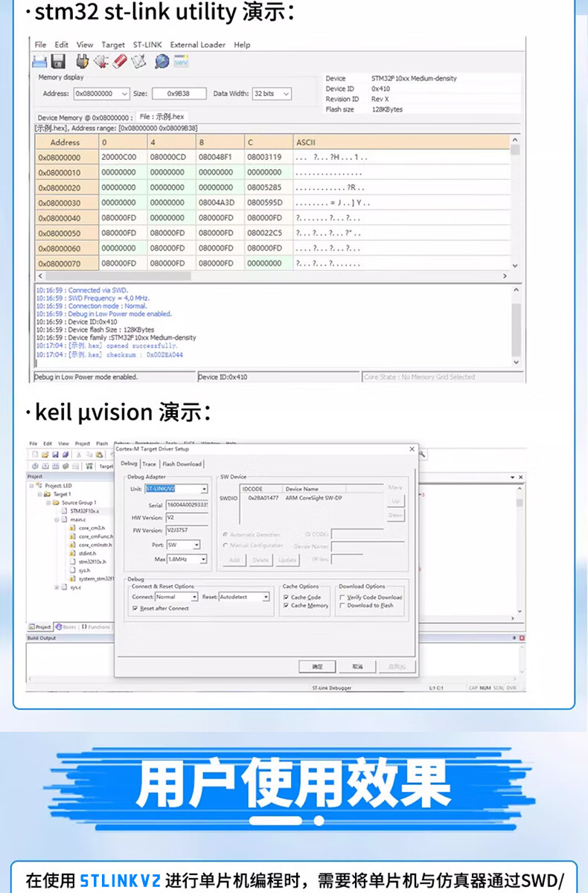Click the Save file floppy disk icon
This screenshot has height=893, width=588.
pos(58,61)
